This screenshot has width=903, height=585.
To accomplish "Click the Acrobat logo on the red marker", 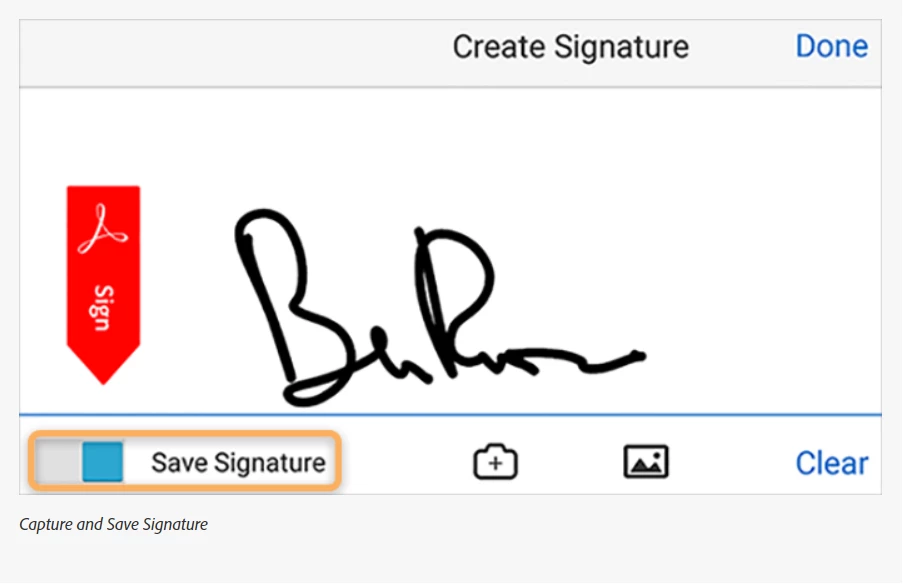I will point(103,229).
